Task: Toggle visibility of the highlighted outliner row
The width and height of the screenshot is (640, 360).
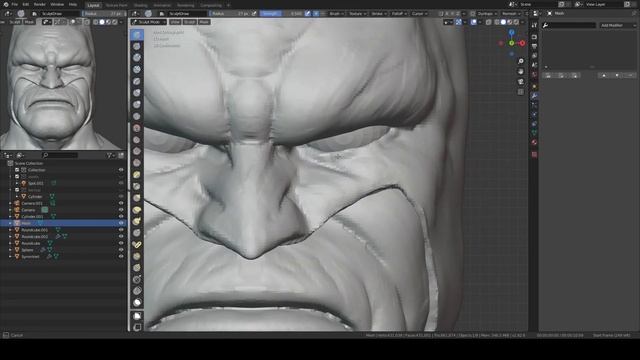Action: (121, 223)
